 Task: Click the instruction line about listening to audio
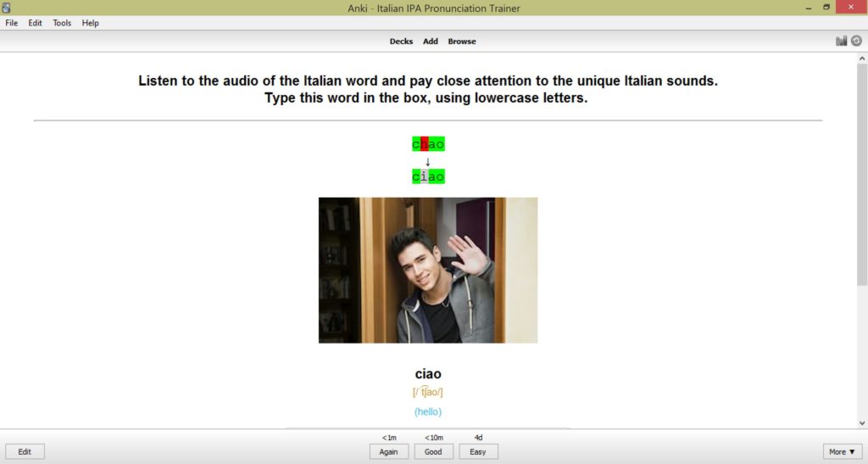point(428,81)
